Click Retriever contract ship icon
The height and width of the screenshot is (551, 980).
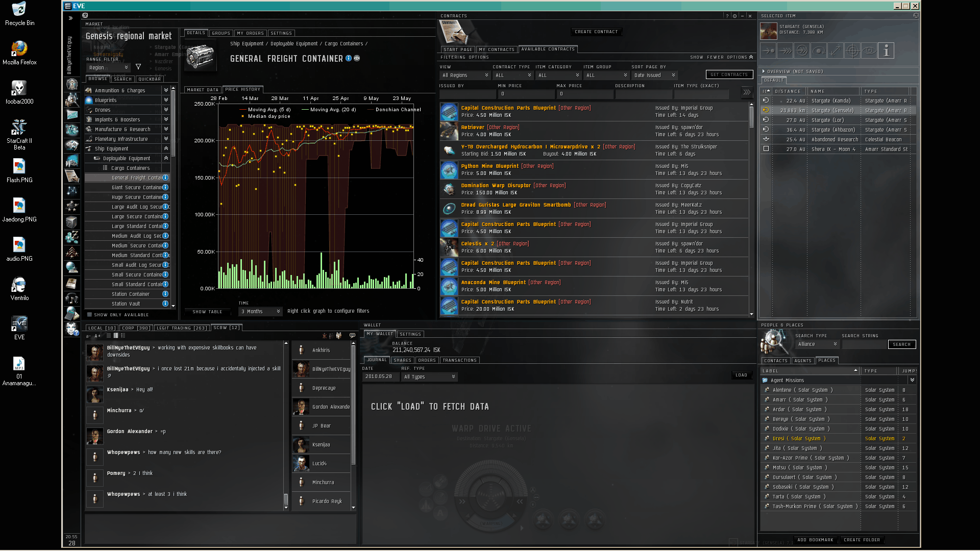(449, 131)
